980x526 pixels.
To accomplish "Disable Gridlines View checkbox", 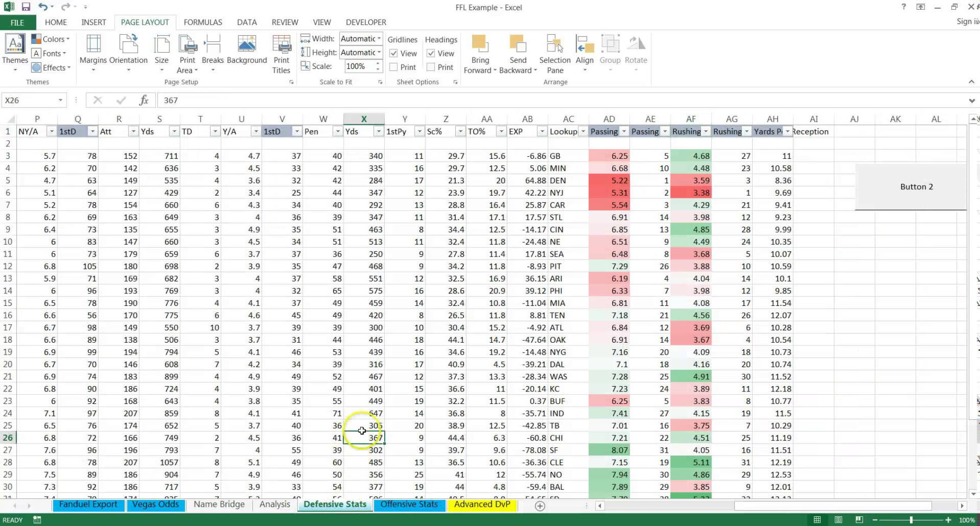I will pos(393,53).
